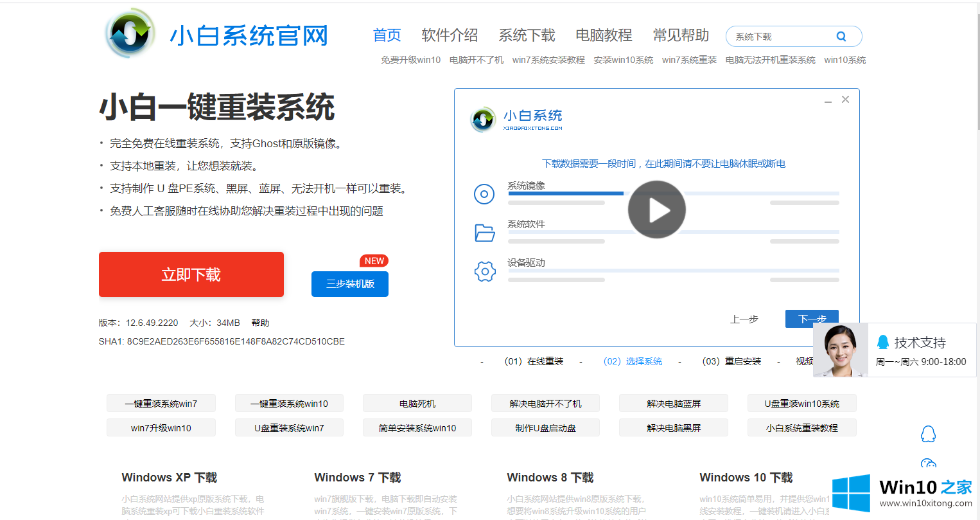Open the 常见帮助 menu item

click(x=681, y=35)
